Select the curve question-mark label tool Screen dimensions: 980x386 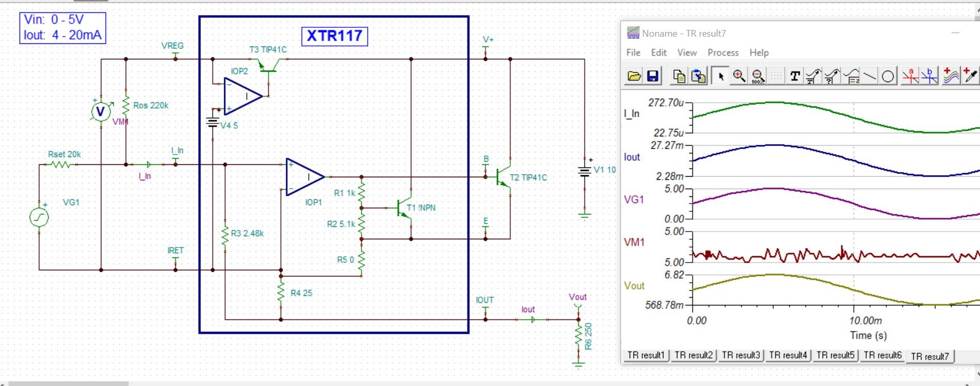click(832, 76)
